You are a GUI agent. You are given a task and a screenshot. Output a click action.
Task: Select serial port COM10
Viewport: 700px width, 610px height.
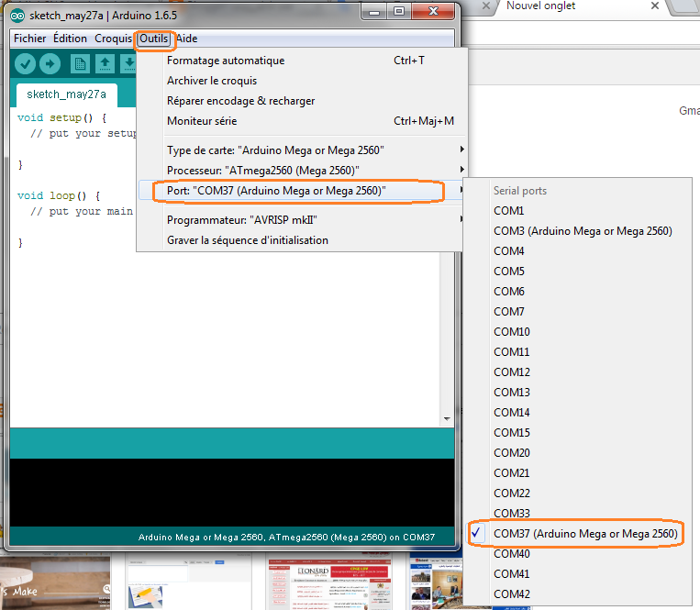pos(578,331)
